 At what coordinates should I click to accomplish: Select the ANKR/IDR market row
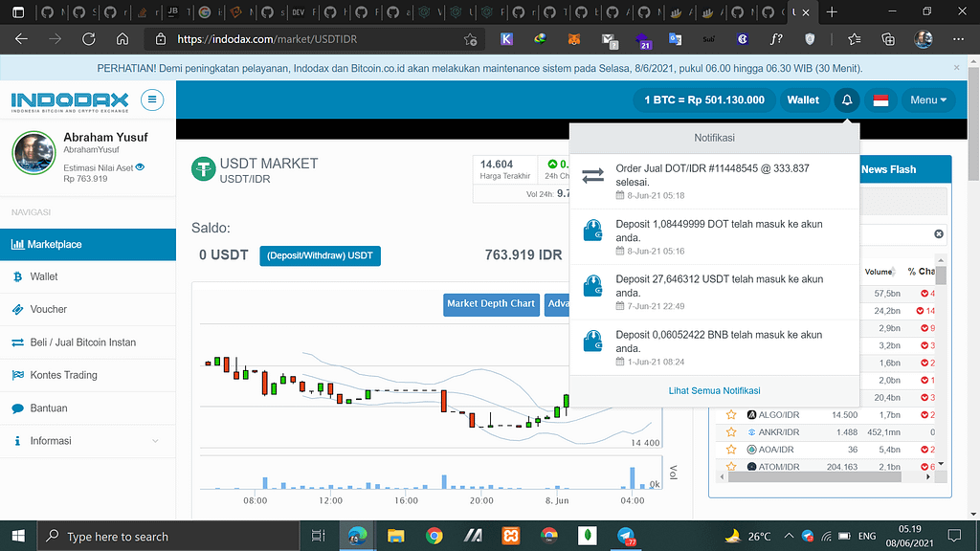[x=826, y=432]
